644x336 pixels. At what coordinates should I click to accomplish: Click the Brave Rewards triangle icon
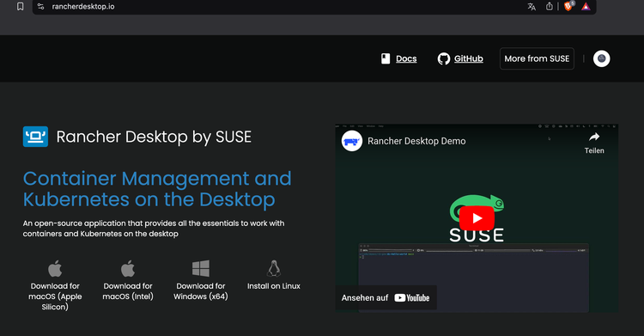(x=586, y=7)
